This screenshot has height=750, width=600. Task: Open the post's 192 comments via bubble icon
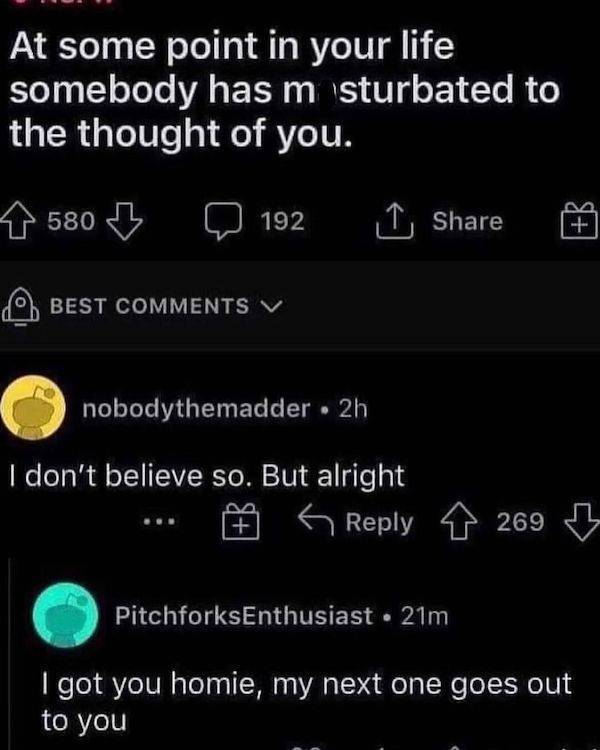[223, 221]
